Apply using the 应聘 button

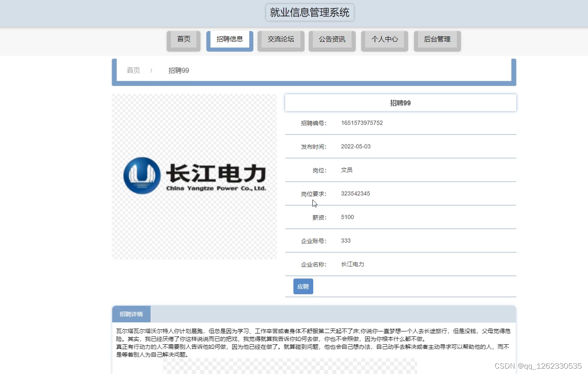[303, 286]
